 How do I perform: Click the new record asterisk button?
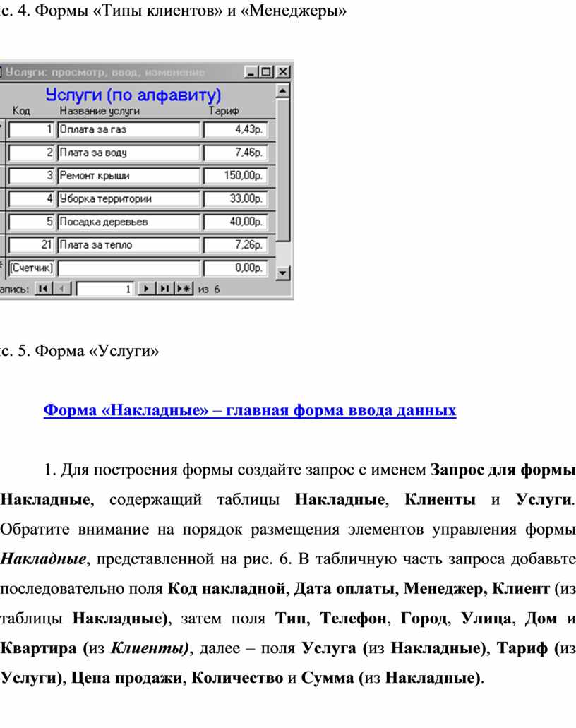183,289
